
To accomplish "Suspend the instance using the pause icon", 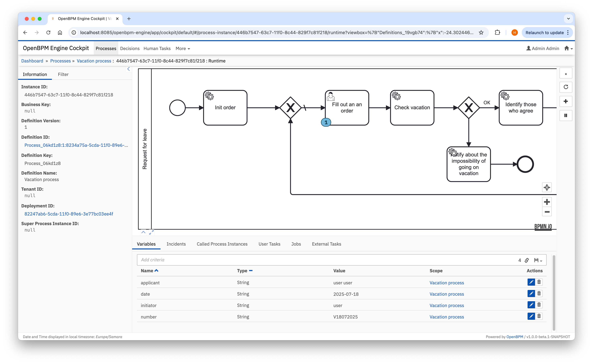I will click(566, 116).
